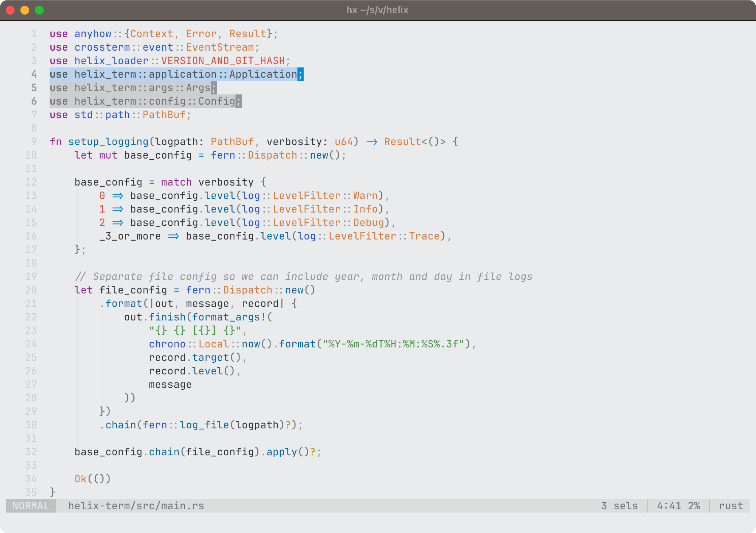
Task: Click the yellow minimize window button
Action: coord(25,10)
